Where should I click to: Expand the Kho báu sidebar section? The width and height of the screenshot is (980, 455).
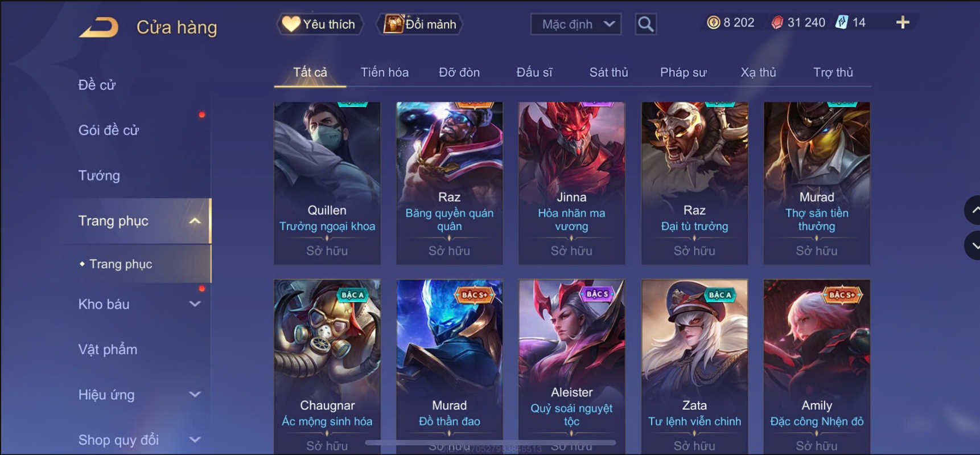pos(194,304)
